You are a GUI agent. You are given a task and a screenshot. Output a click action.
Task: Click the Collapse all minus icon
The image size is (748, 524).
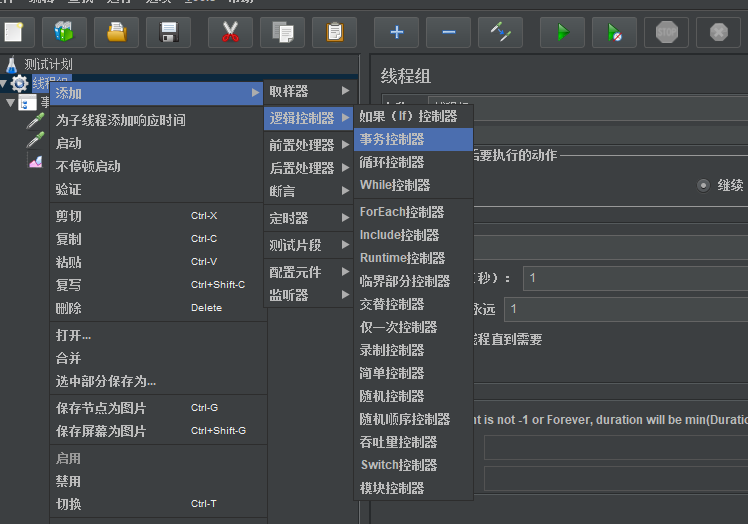point(448,32)
